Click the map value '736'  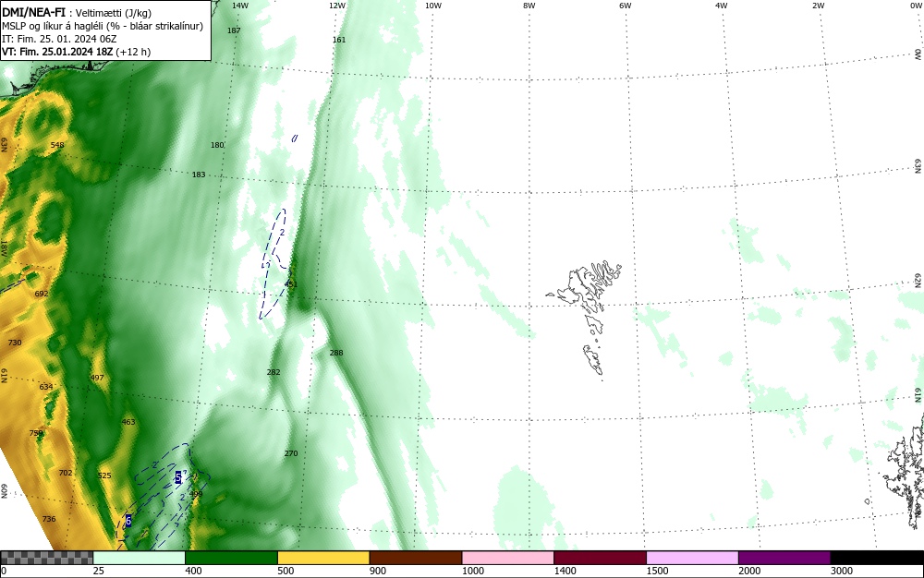tap(49, 519)
